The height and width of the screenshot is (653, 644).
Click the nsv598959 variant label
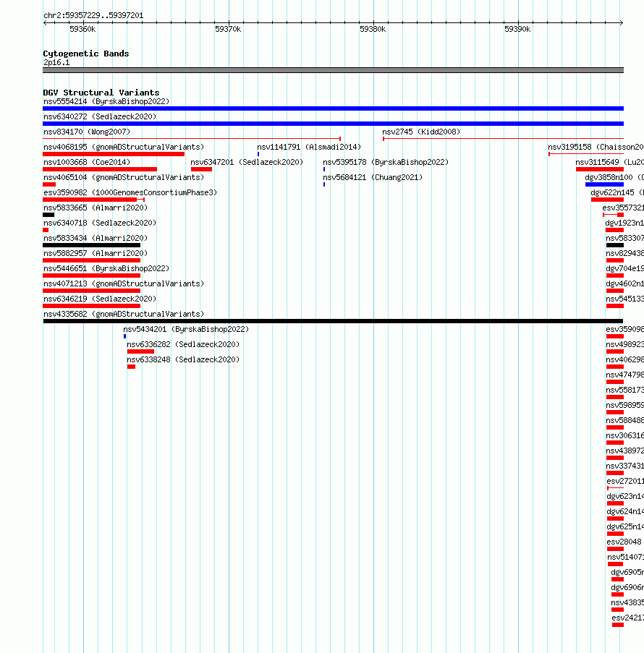[625, 405]
